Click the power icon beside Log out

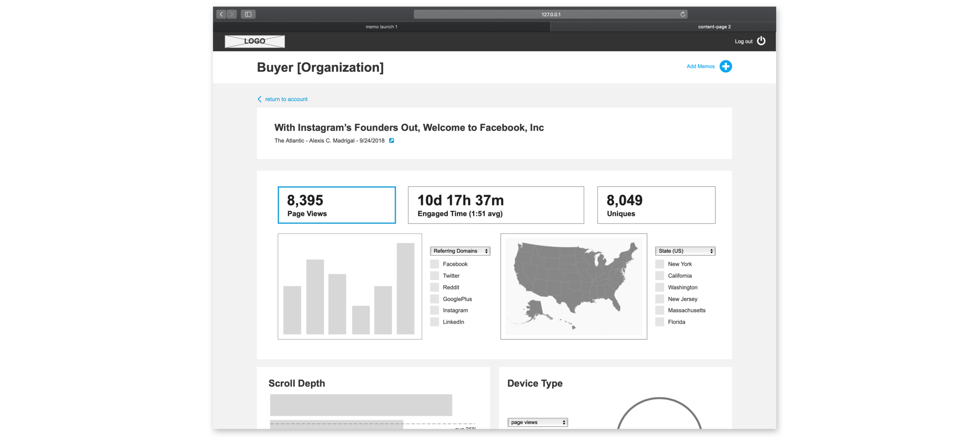coord(761,41)
